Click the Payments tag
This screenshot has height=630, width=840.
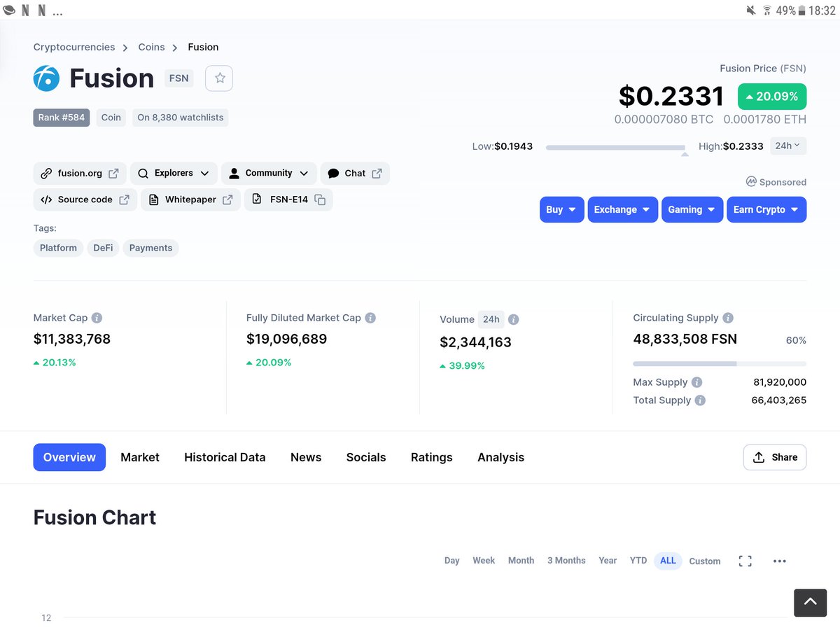150,248
